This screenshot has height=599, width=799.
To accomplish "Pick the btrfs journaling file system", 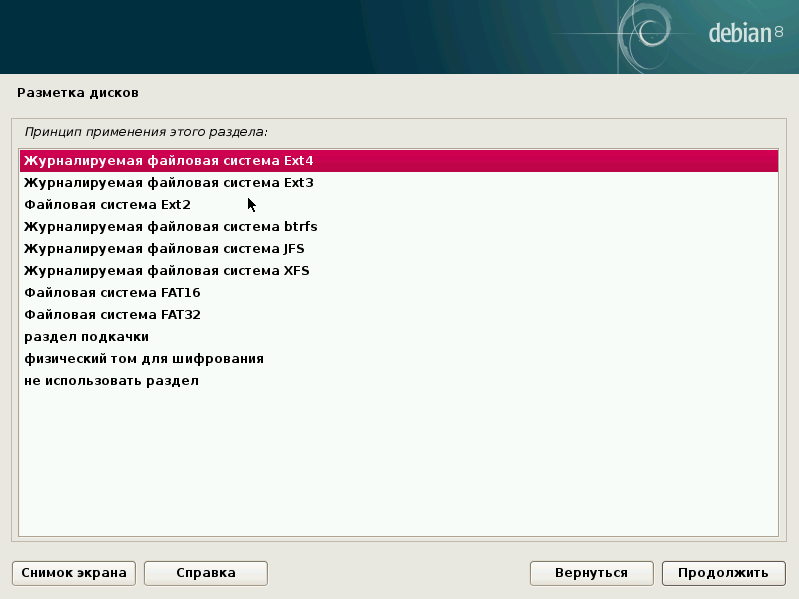I will coord(170,227).
